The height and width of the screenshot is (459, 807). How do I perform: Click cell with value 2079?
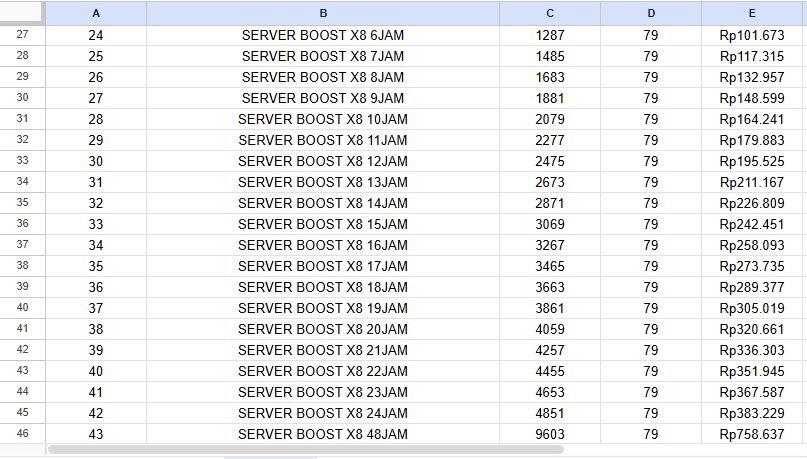click(550, 119)
